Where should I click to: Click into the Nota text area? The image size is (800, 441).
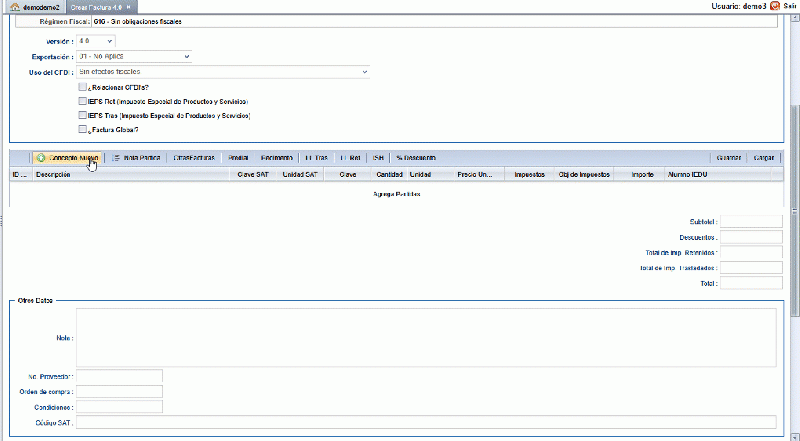(x=426, y=337)
